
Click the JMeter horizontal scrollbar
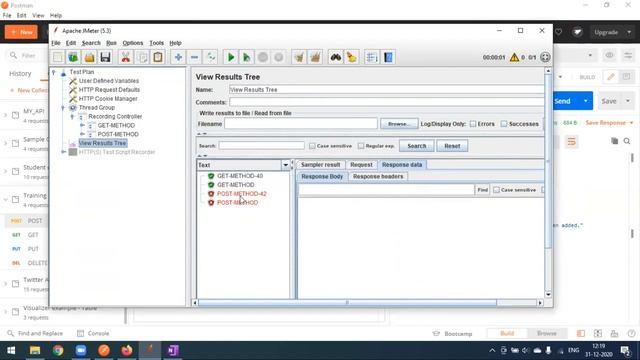click(x=347, y=303)
